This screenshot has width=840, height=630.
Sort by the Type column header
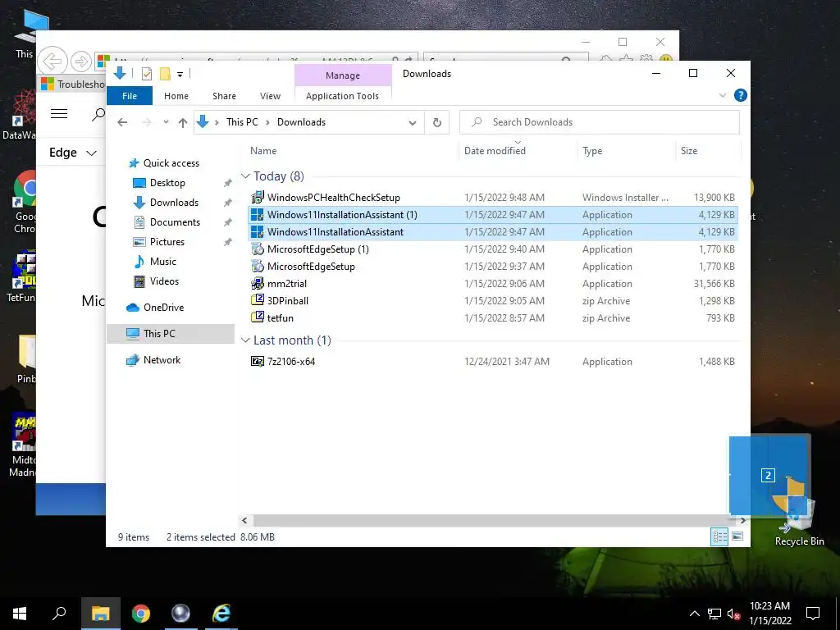(x=592, y=151)
